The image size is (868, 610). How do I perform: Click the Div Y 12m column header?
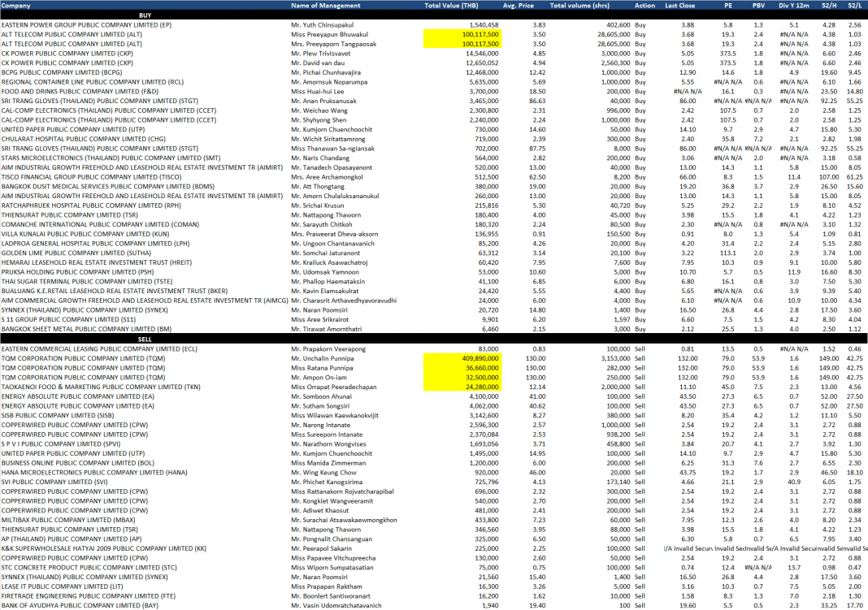pyautogui.click(x=793, y=5)
